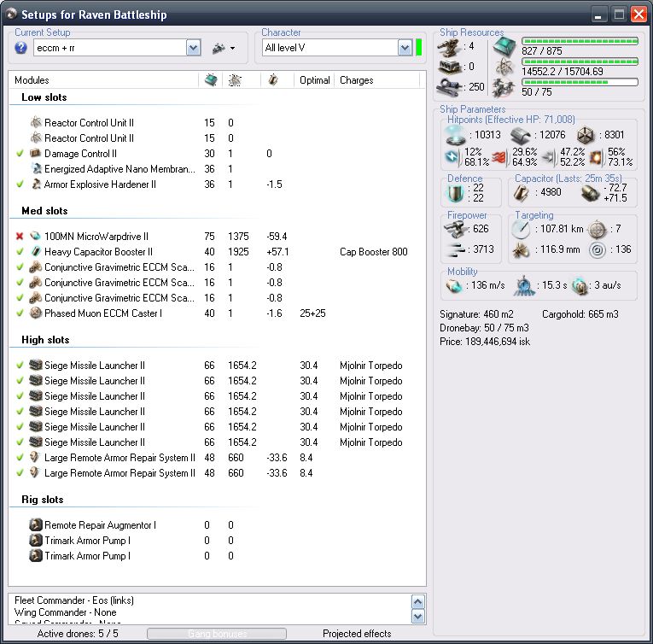Click the CPU chip icon beside 827 / 875

pos(504,47)
